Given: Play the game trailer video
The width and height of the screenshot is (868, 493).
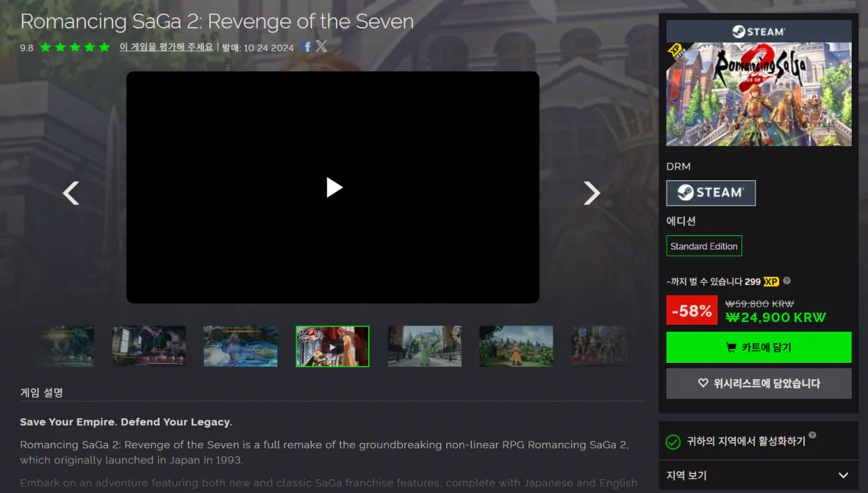Looking at the screenshot, I should point(334,187).
